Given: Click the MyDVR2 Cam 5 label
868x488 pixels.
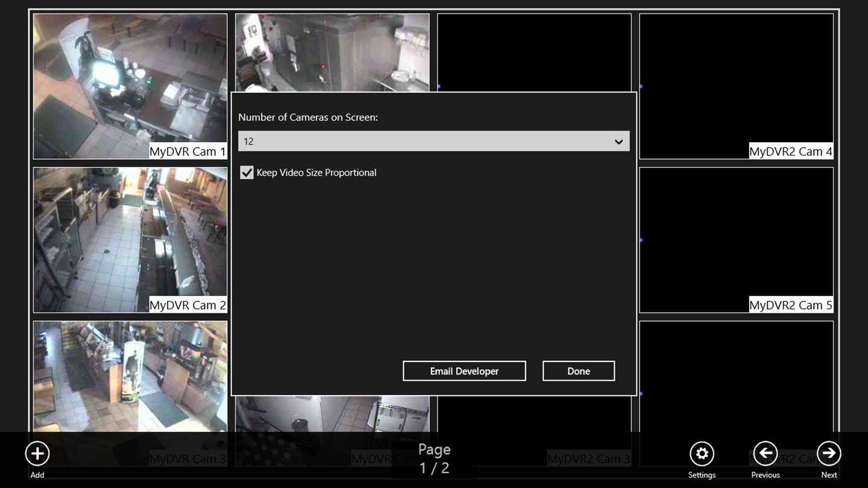Looking at the screenshot, I should pyautogui.click(x=791, y=305).
